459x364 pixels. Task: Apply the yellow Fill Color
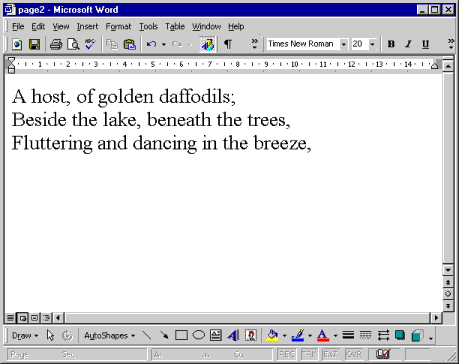click(x=272, y=335)
